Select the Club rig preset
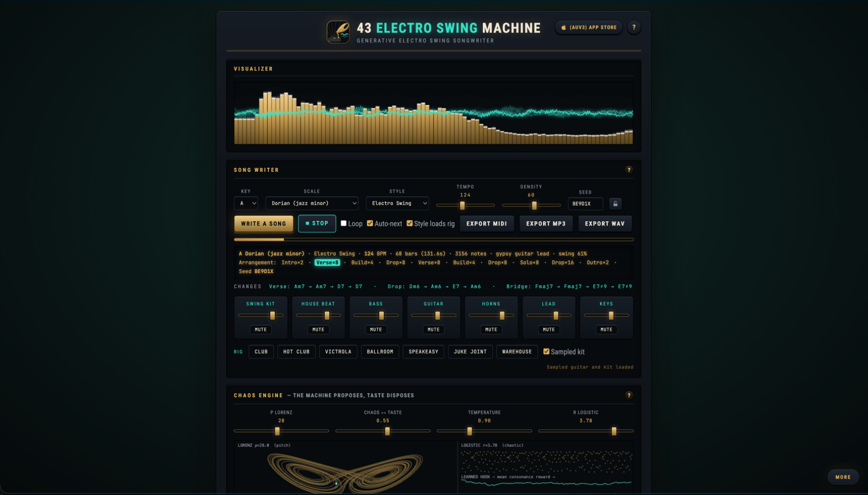The width and height of the screenshot is (868, 495). tap(261, 352)
